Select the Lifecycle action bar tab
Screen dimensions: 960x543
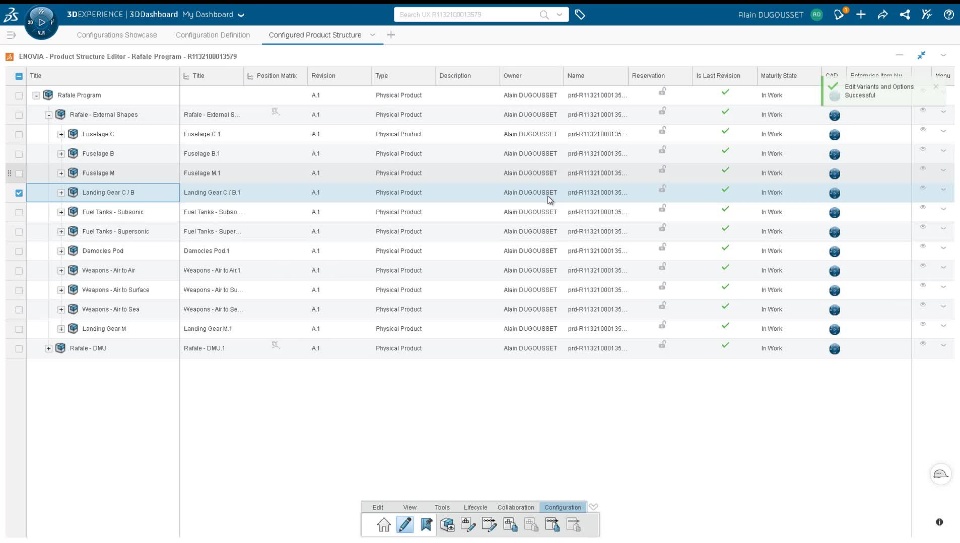click(475, 507)
